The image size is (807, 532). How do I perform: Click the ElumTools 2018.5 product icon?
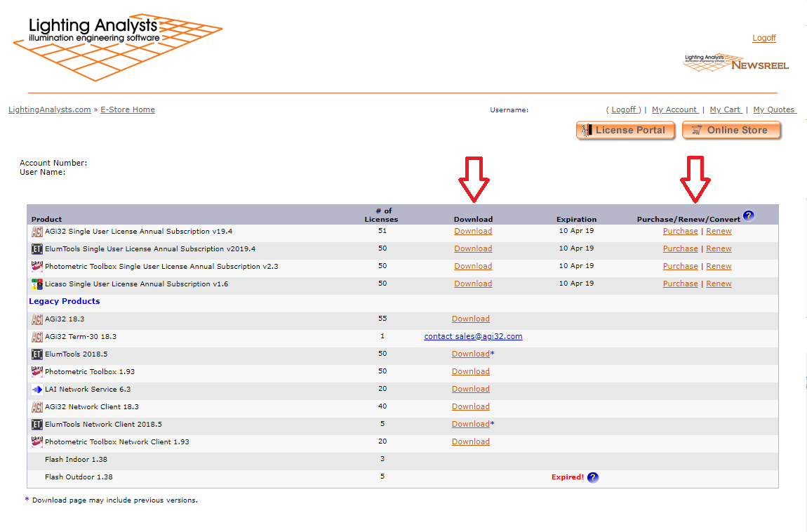37,354
